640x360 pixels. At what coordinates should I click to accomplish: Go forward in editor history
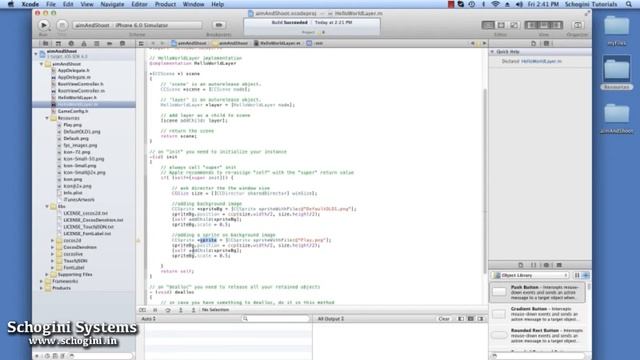tap(162, 43)
